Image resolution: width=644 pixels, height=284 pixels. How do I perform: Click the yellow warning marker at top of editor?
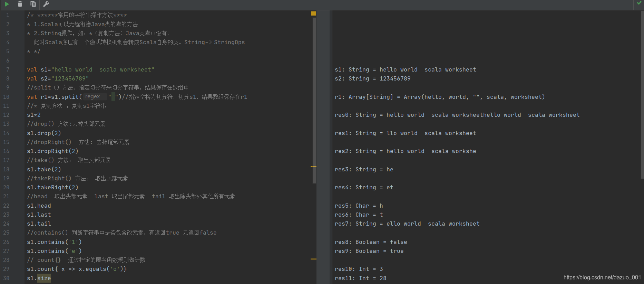point(313,13)
